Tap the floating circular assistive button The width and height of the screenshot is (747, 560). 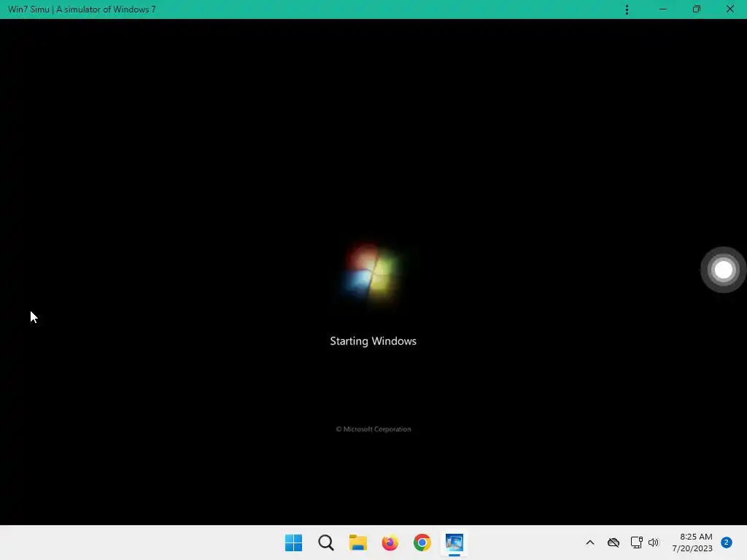coord(723,270)
